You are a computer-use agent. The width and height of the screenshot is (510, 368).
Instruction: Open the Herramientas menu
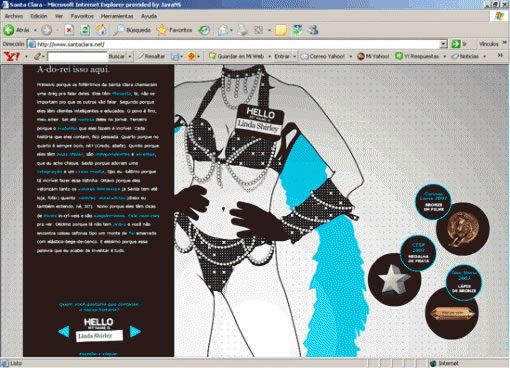[x=117, y=16]
